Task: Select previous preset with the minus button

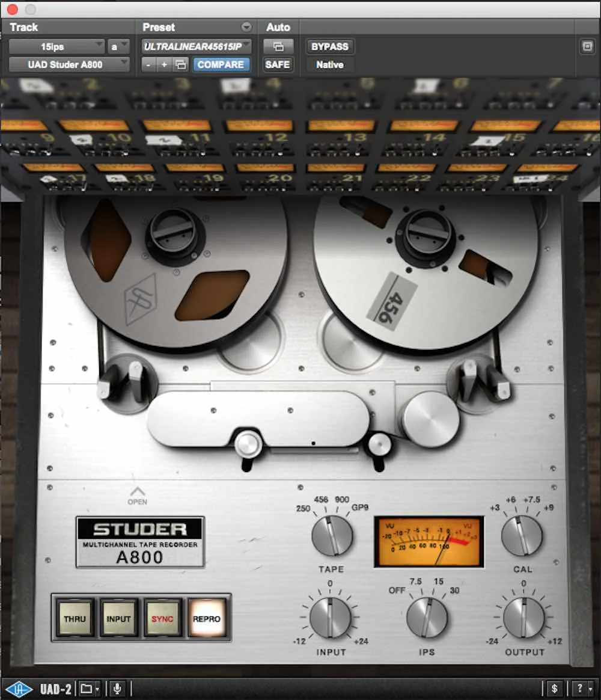Action: pyautogui.click(x=148, y=65)
